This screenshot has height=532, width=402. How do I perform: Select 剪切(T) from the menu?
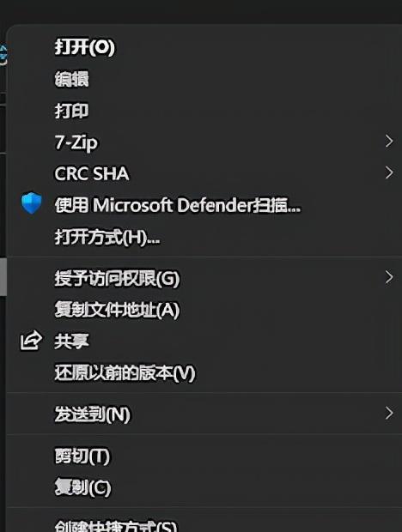[82, 456]
